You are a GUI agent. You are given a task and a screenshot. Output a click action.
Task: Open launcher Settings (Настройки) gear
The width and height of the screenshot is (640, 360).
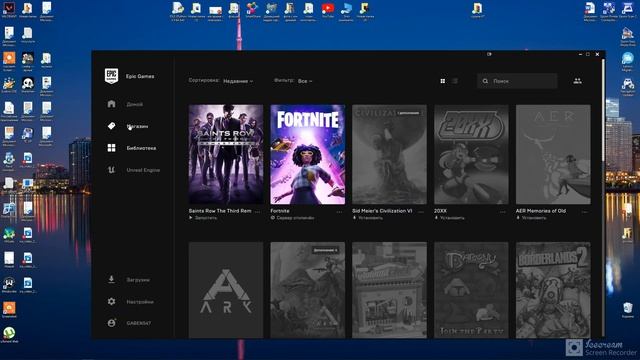(111, 302)
